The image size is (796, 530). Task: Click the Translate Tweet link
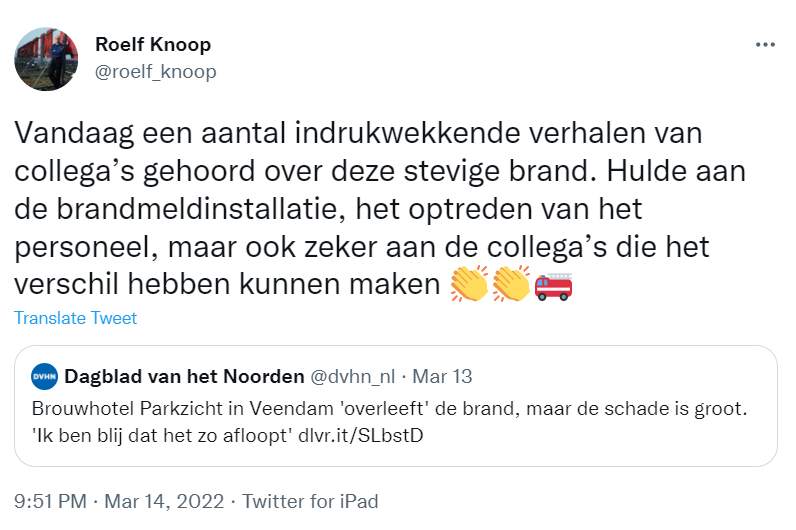click(x=76, y=319)
